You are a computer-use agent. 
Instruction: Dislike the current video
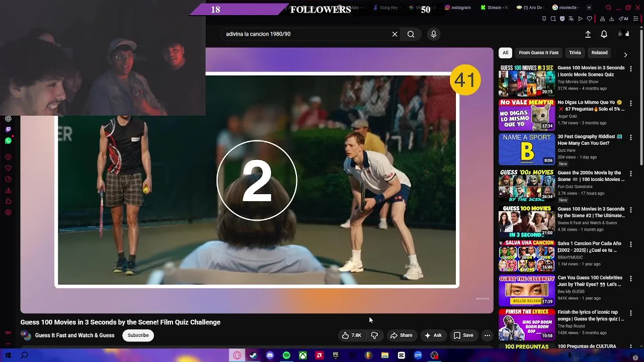point(374,335)
